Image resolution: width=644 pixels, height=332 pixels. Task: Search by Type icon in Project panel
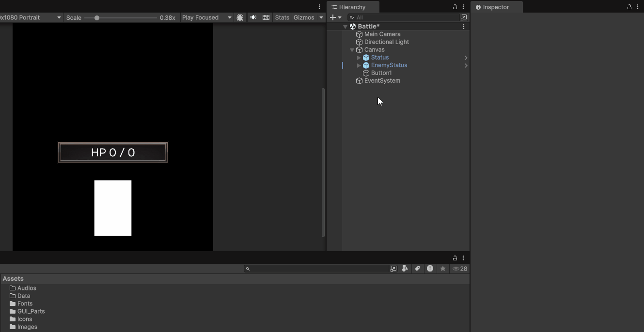(x=405, y=269)
